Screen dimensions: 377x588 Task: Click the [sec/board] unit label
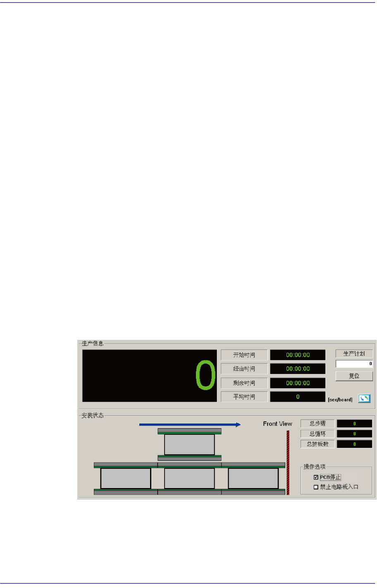pos(340,400)
